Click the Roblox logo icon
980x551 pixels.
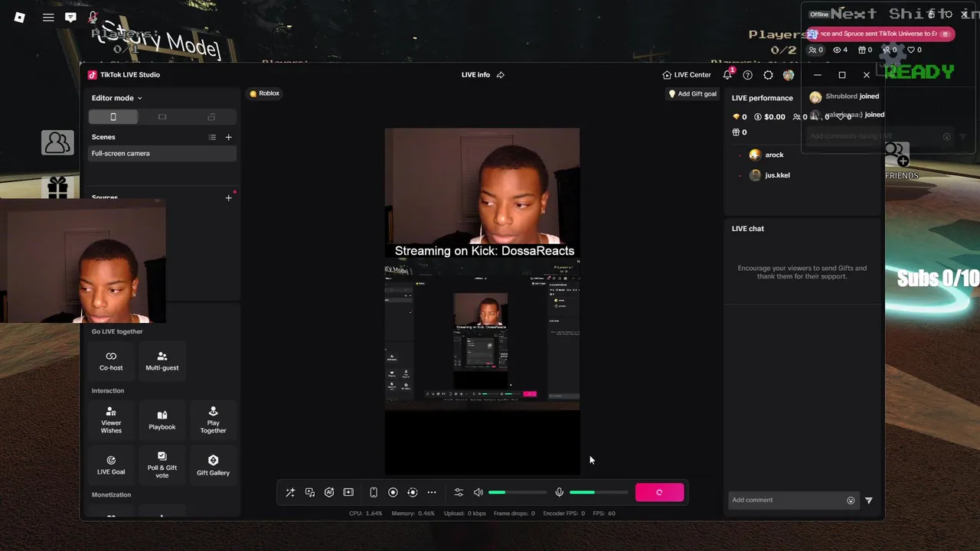[x=20, y=17]
